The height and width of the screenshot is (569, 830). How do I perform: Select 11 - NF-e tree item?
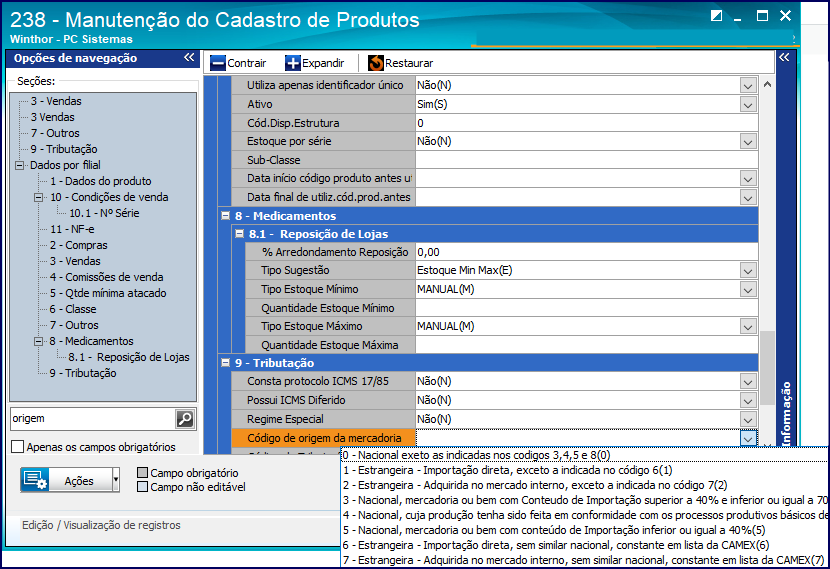coord(72,229)
